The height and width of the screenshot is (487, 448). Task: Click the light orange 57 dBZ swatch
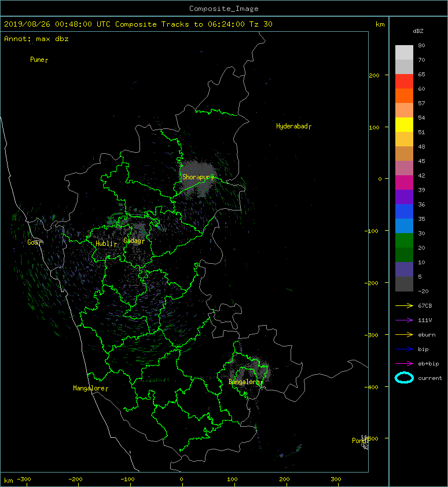click(x=404, y=110)
